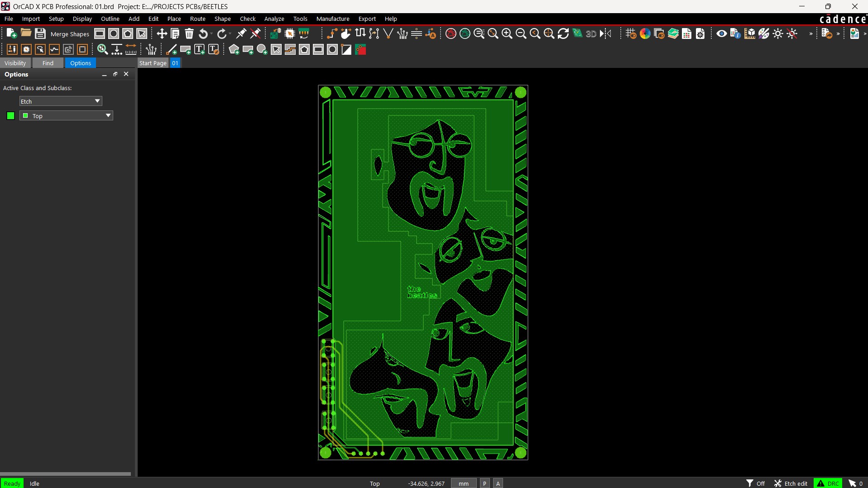Click the Undo arrow icon
The image size is (868, 488).
(x=203, y=33)
